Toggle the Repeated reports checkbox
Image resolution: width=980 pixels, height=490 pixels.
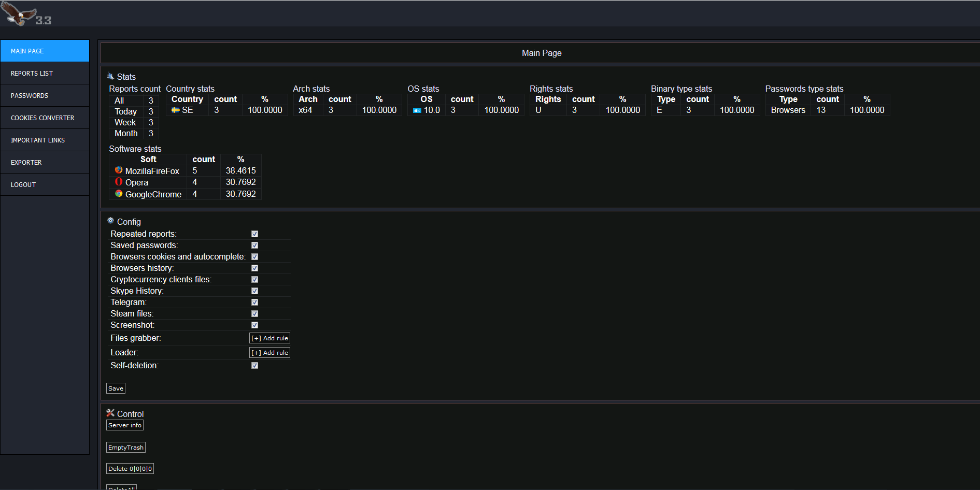[x=254, y=234]
